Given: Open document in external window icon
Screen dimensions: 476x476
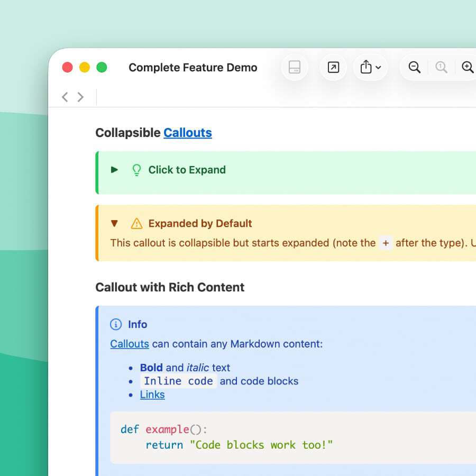Looking at the screenshot, I should coord(333,67).
